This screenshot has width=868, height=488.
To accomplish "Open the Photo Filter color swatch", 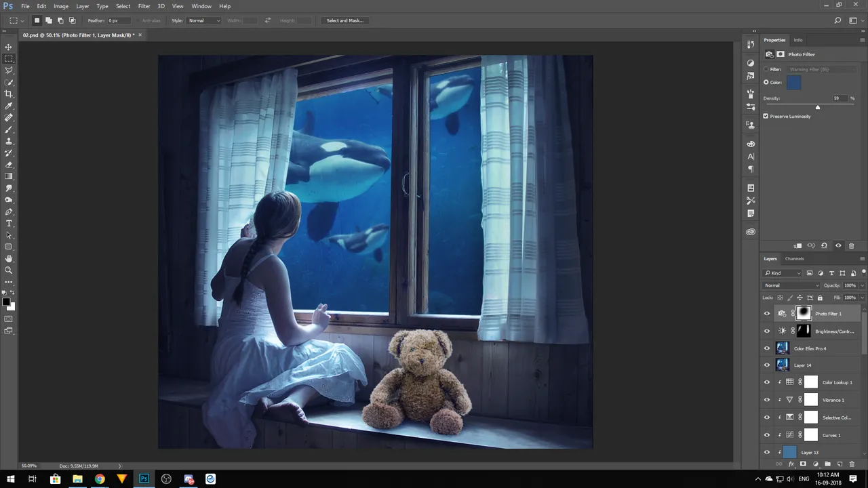I will [793, 83].
